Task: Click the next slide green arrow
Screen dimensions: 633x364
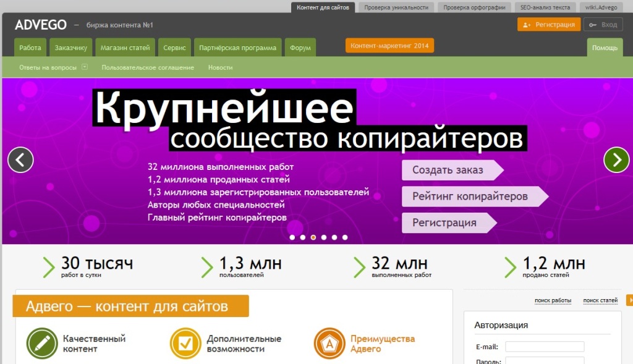Action: tap(616, 160)
